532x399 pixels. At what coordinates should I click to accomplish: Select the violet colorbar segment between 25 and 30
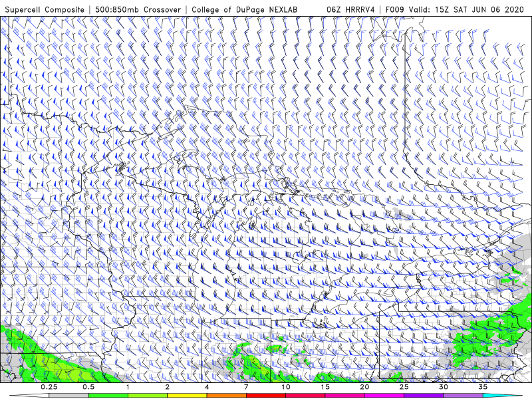[424, 396]
